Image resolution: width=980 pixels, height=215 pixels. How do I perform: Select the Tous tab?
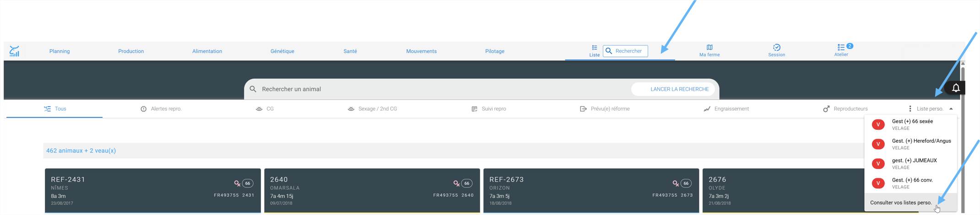(54, 109)
